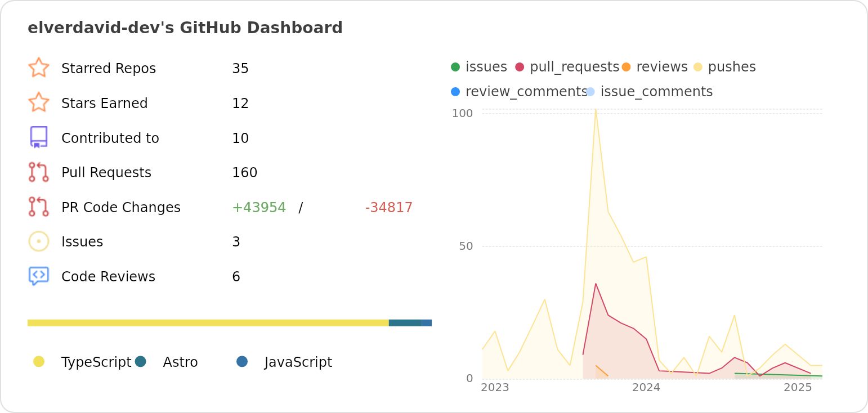The image size is (868, 413).
Task: Toggle the issues legend entry
Action: point(480,67)
